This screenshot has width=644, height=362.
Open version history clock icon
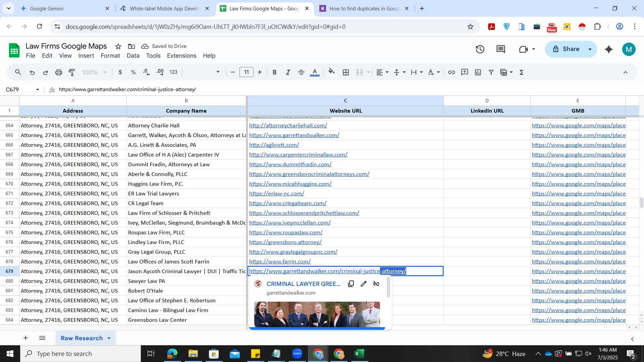coord(480,49)
